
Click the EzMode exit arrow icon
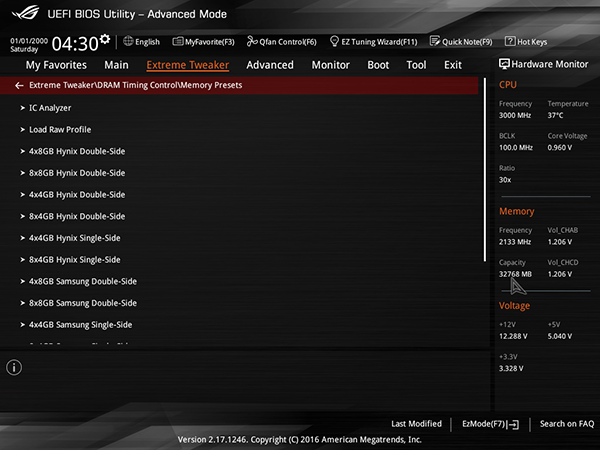(513, 424)
